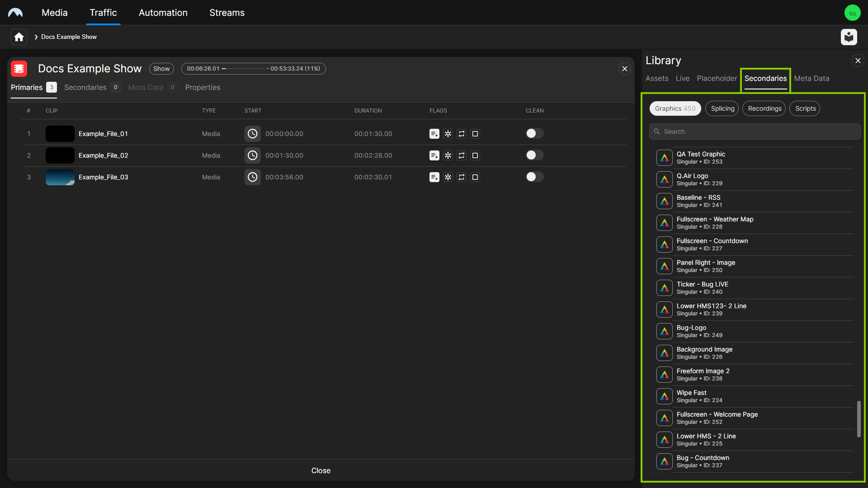Select the Scripts category filter button

pos(806,108)
